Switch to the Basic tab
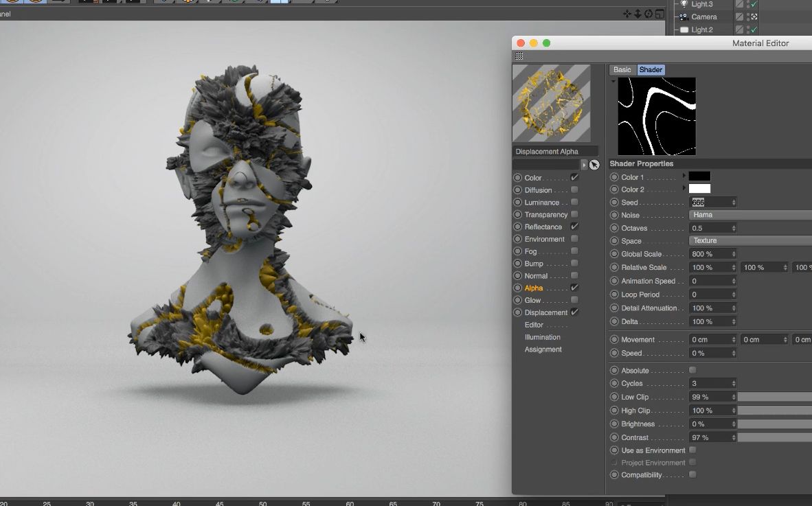The height and width of the screenshot is (506, 812). tap(622, 69)
